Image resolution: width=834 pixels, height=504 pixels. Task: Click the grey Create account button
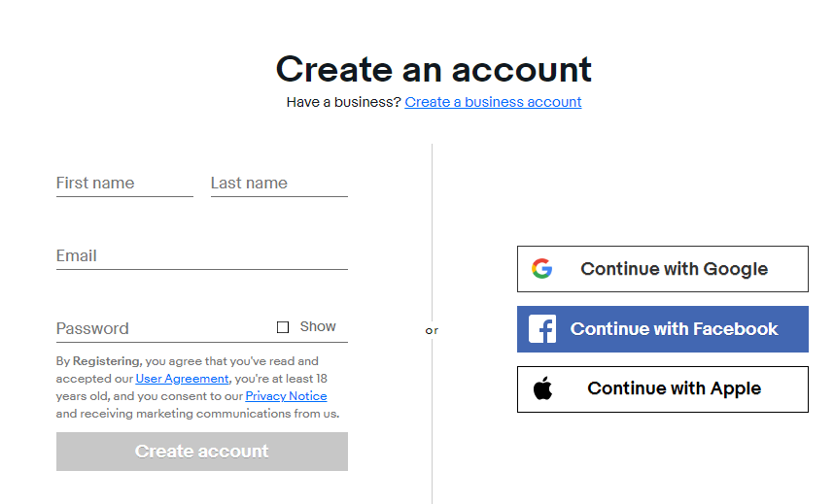tap(202, 452)
